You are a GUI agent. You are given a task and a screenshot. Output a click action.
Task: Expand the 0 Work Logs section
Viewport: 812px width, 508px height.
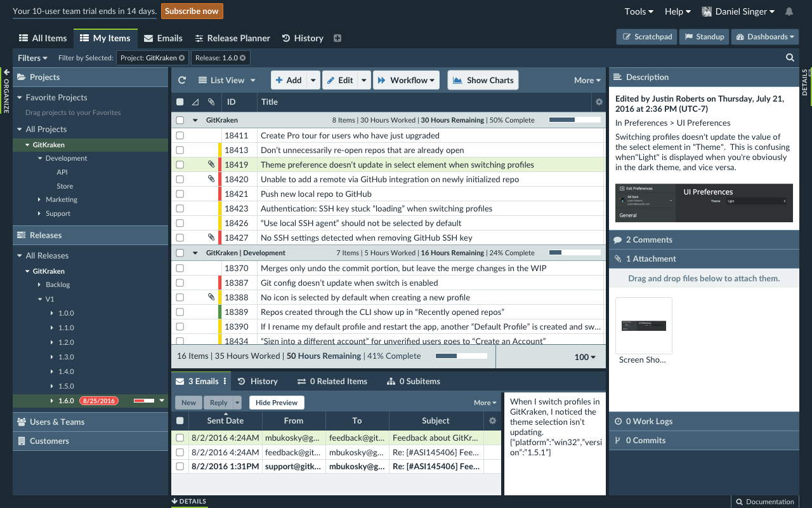[704, 421]
